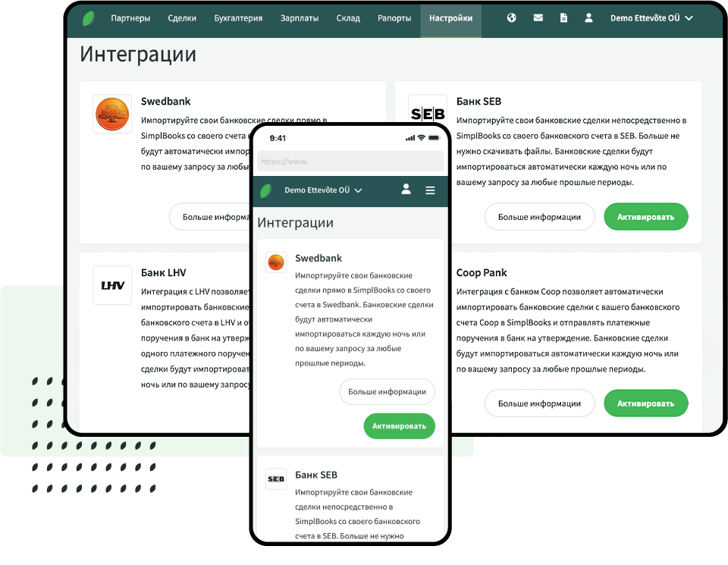Click the Swedbank logo in phone view
Viewport: 728px width, 565px height.
[276, 262]
